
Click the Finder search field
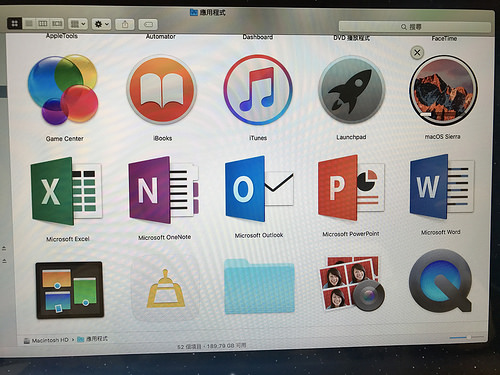click(x=415, y=27)
